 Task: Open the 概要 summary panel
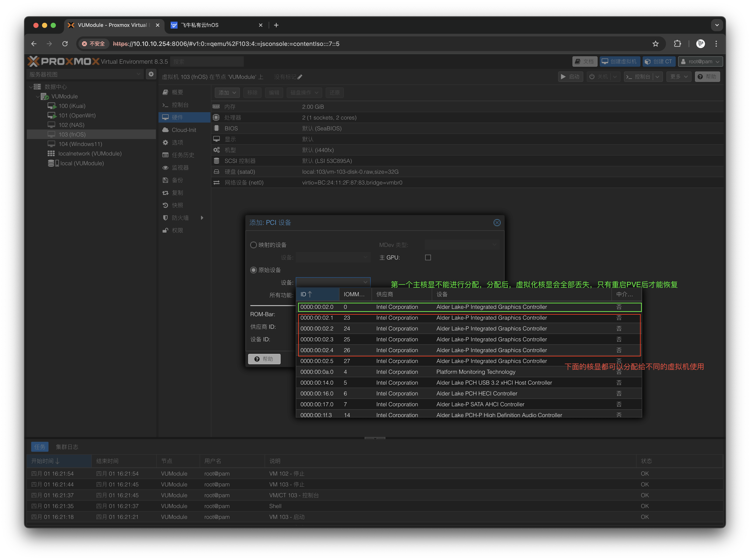click(x=177, y=92)
